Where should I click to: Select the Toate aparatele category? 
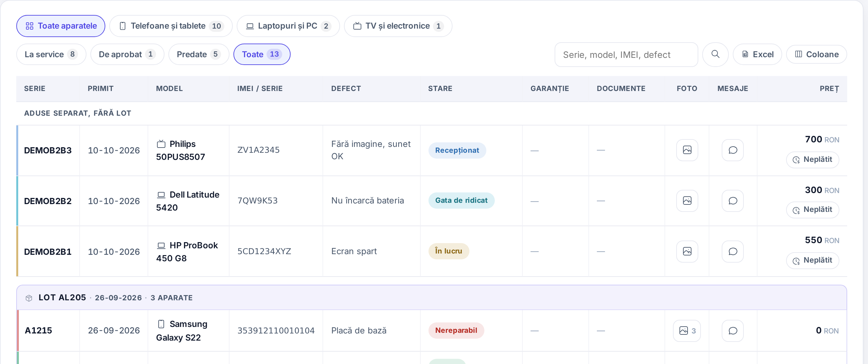pyautogui.click(x=61, y=26)
